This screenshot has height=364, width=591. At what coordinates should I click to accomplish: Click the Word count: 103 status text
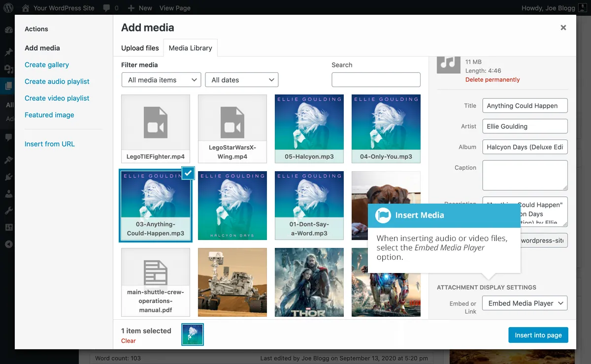point(118,358)
